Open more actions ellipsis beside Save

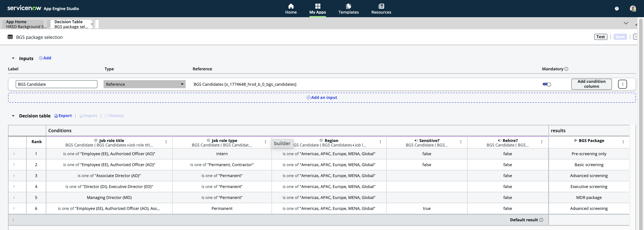click(636, 37)
